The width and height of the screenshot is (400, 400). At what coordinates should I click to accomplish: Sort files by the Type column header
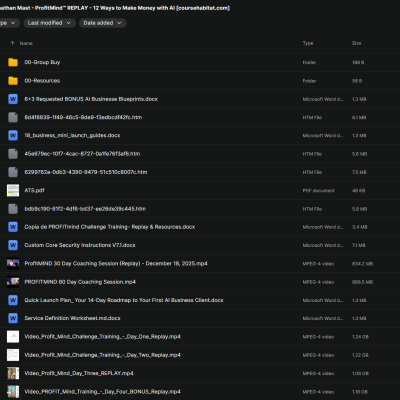(308, 43)
